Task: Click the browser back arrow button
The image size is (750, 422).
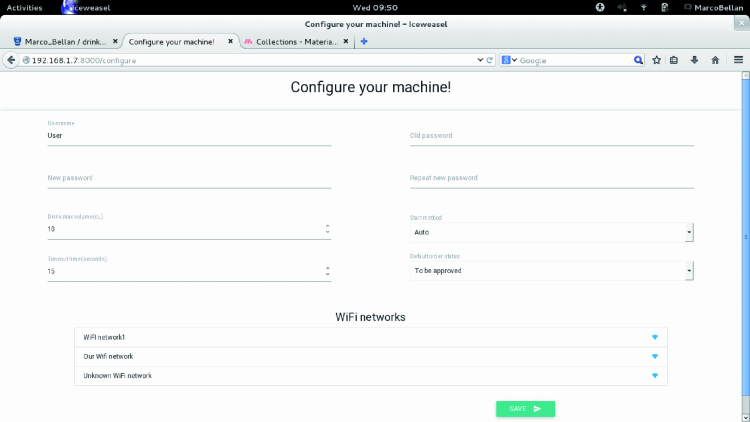Action: 11,60
